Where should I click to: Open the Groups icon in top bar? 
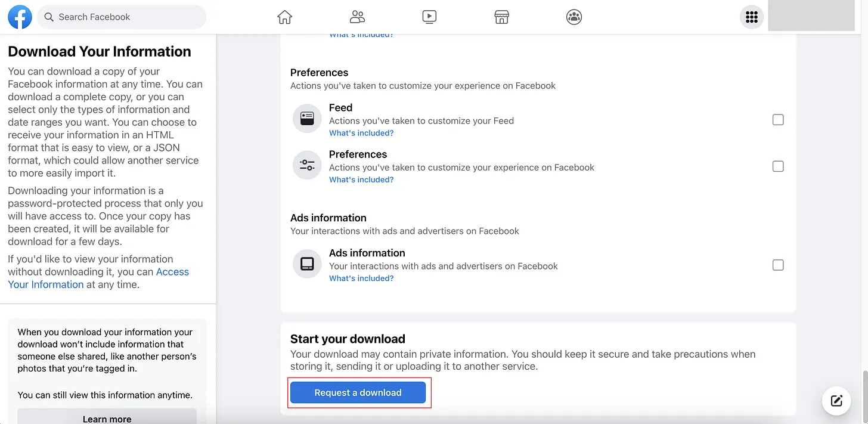(574, 17)
